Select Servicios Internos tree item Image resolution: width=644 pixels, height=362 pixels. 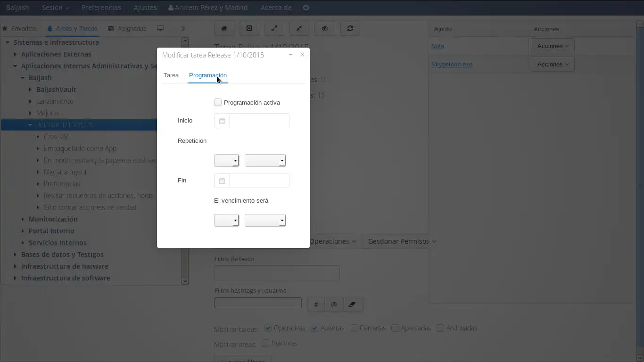(58, 243)
